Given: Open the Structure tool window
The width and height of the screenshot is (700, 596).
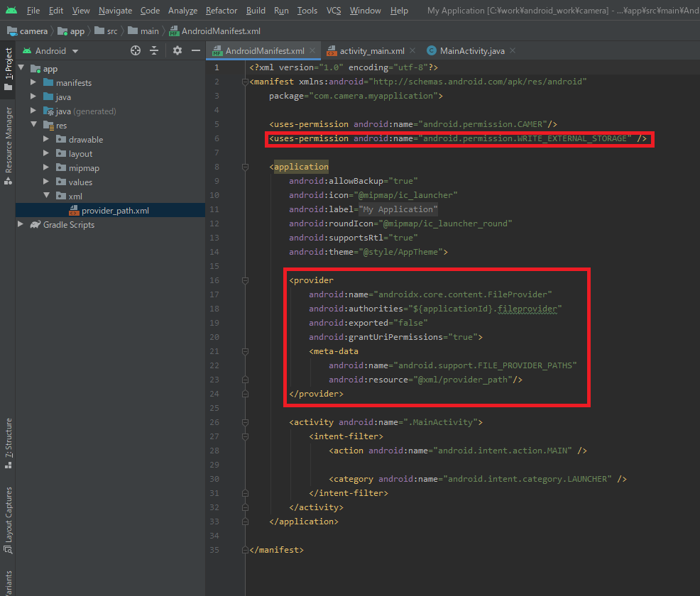Looking at the screenshot, I should tap(9, 443).
